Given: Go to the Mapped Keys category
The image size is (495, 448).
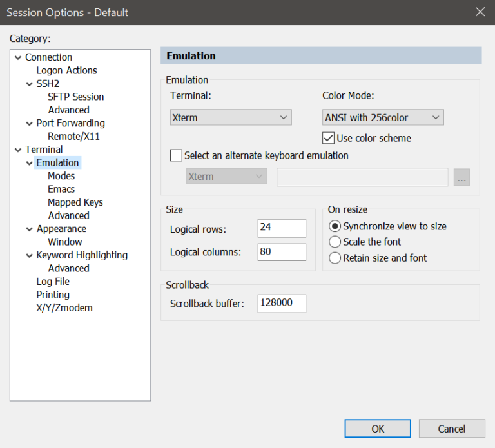Looking at the screenshot, I should coord(75,202).
